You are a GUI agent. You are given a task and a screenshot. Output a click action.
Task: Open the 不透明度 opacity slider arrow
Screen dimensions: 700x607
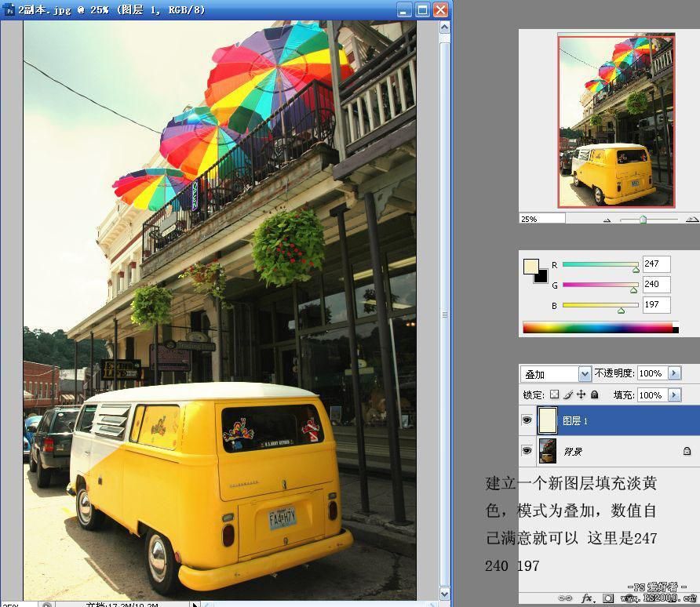tap(674, 373)
